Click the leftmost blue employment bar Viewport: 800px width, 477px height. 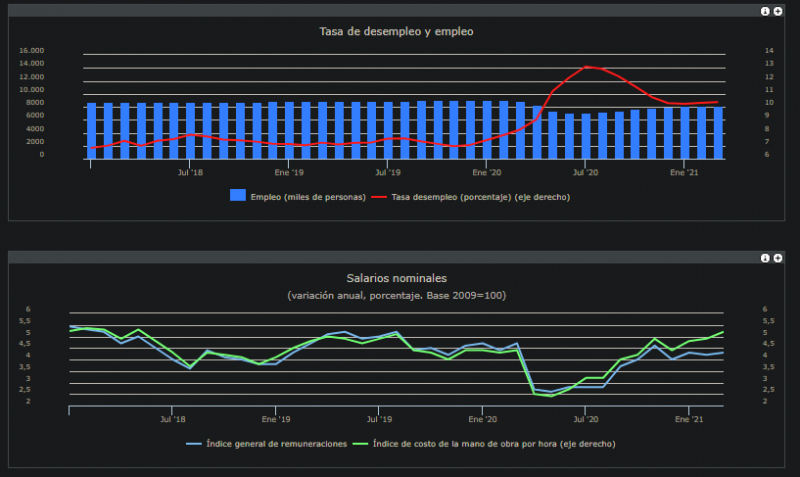91,130
